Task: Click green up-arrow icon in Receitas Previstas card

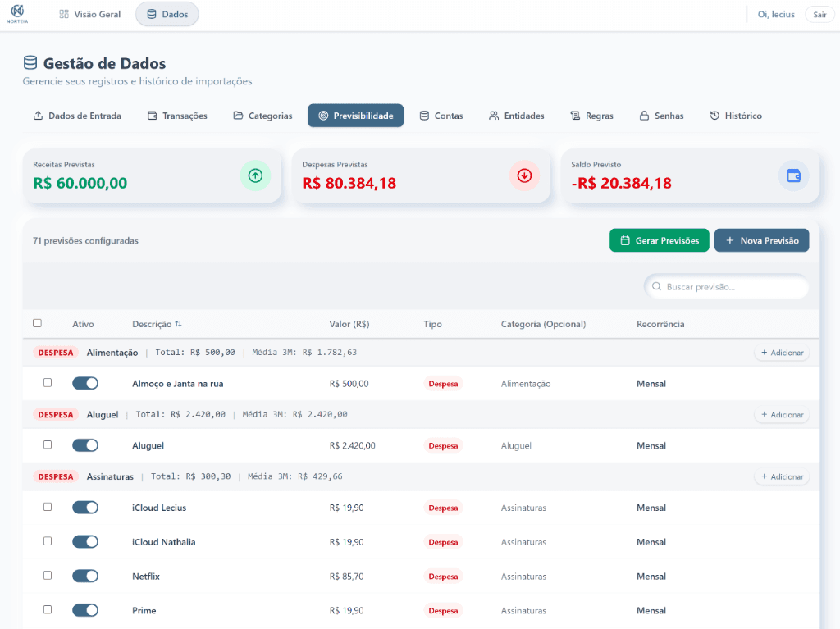Action: pos(255,175)
